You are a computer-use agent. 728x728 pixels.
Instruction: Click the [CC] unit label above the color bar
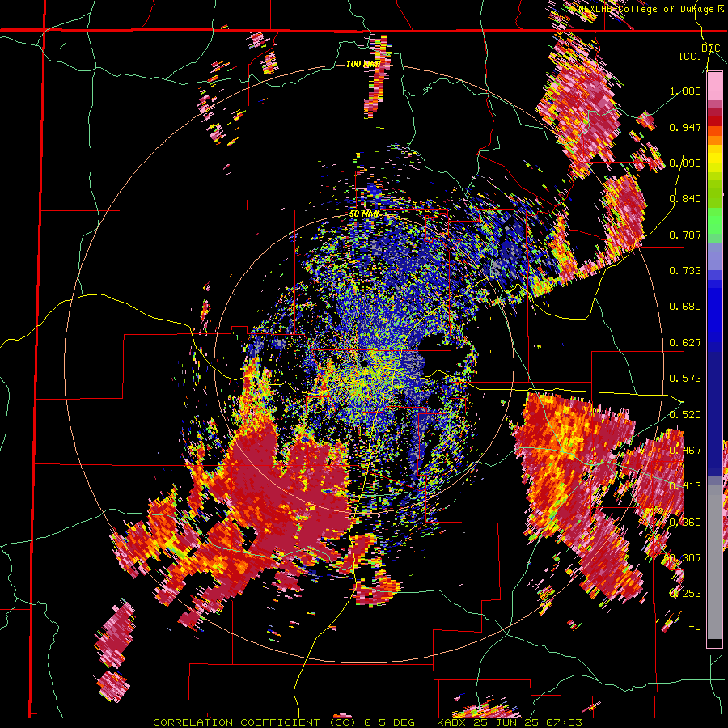click(691, 56)
